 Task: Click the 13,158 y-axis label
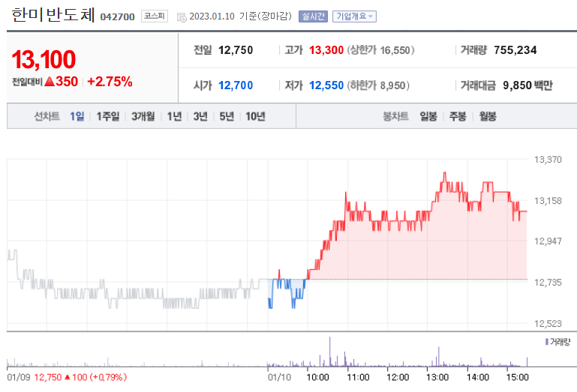click(548, 201)
